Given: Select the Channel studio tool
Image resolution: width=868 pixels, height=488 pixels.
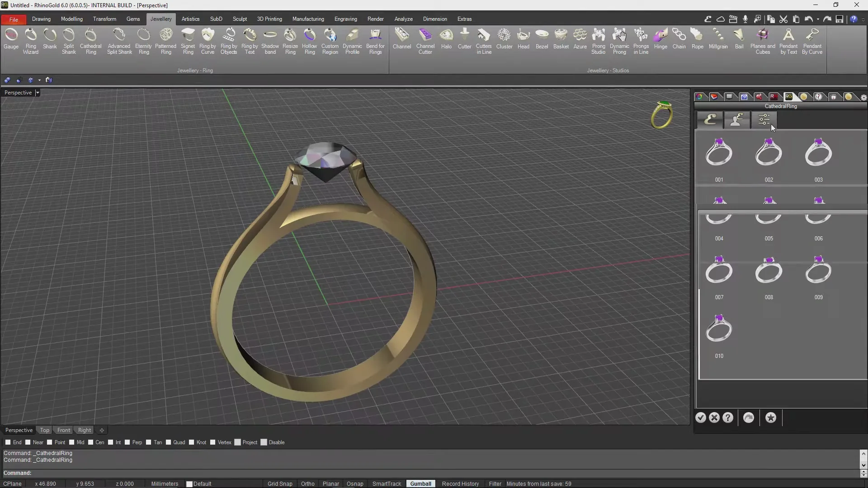Looking at the screenshot, I should [x=402, y=39].
